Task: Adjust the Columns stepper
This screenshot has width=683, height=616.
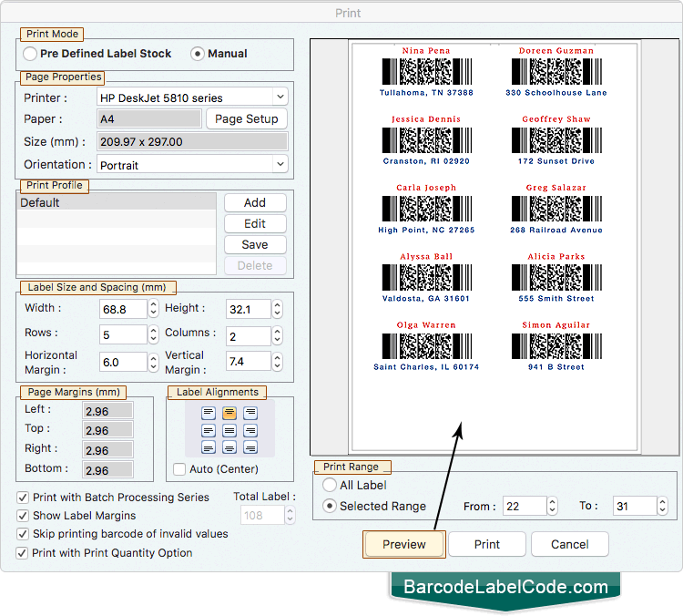Action: tap(277, 335)
